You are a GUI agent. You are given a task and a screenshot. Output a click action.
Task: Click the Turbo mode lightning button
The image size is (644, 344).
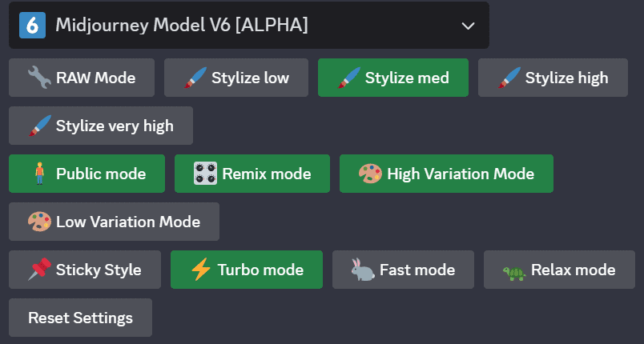point(247,270)
